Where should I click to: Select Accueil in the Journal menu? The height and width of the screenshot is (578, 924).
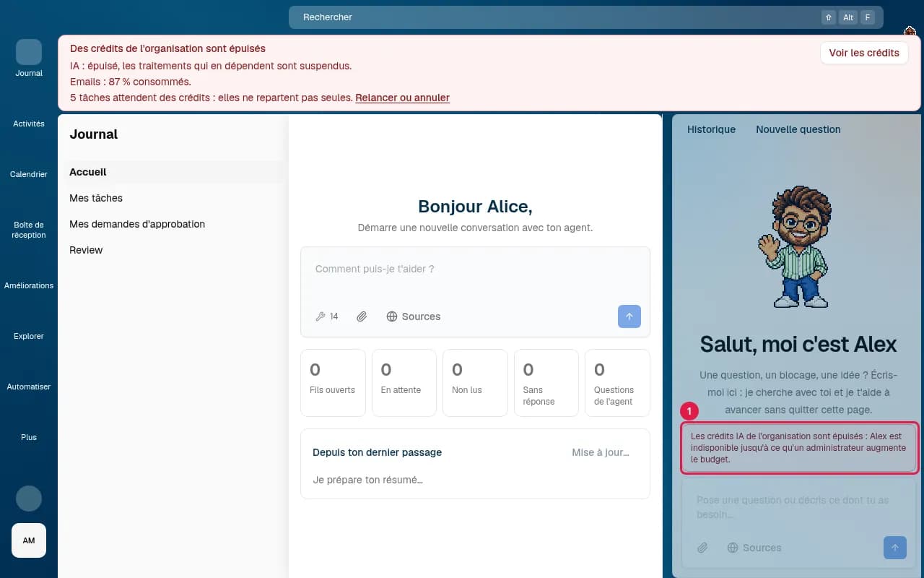[x=173, y=172]
